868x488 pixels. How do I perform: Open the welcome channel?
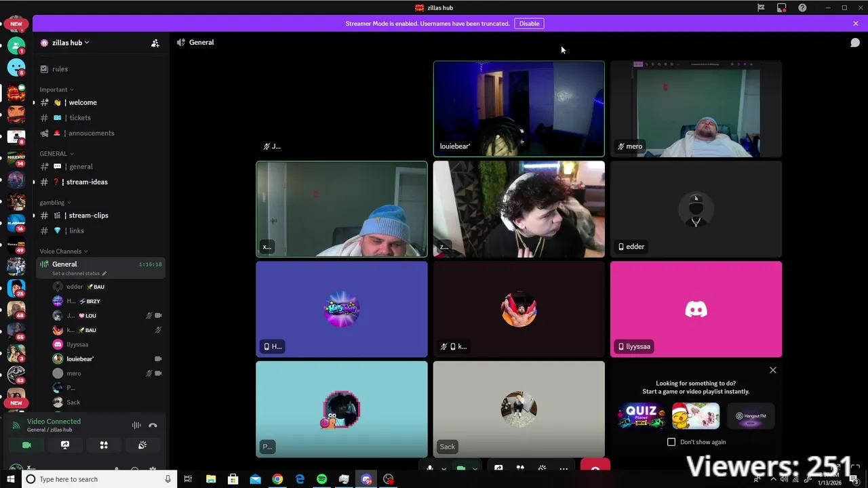pos(100,102)
